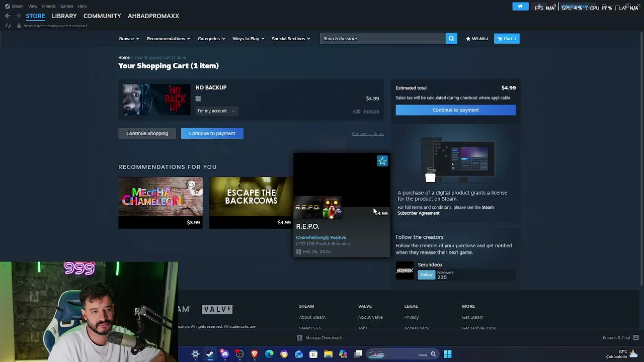644x362 pixels.
Task: Open OBS Studio from the taskbar
Action: (239, 354)
